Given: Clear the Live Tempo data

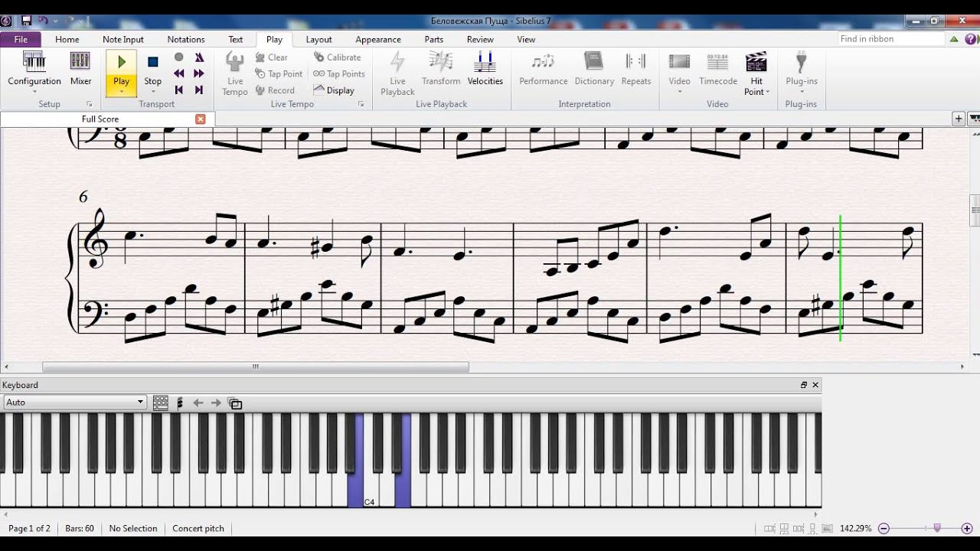Looking at the screenshot, I should point(272,57).
